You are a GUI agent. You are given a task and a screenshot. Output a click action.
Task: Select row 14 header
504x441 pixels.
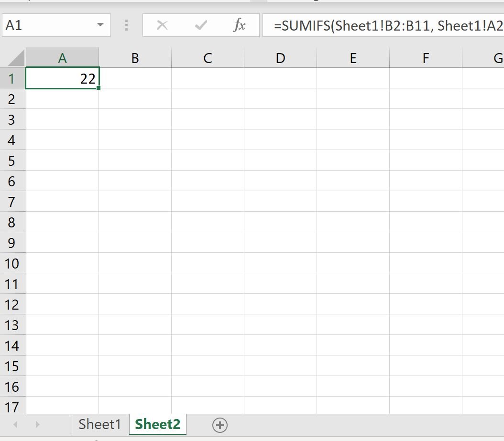coord(12,345)
